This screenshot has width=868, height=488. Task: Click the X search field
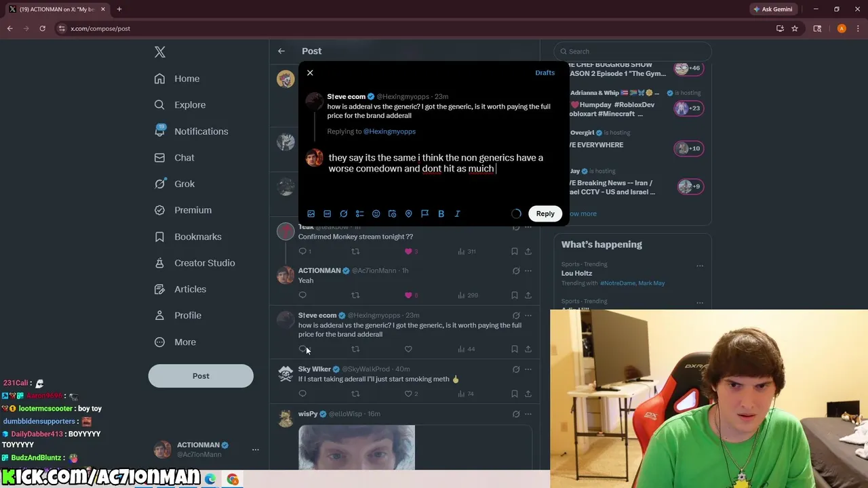point(633,52)
